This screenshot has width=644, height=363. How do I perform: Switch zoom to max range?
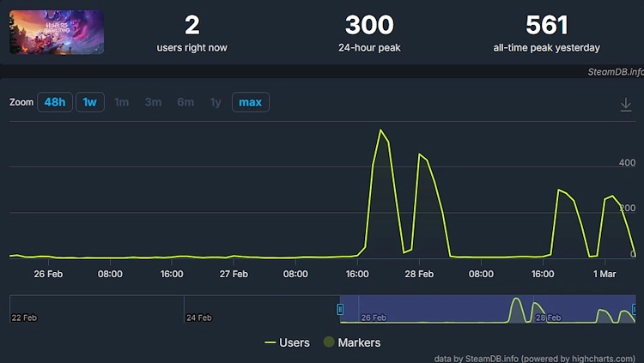250,102
